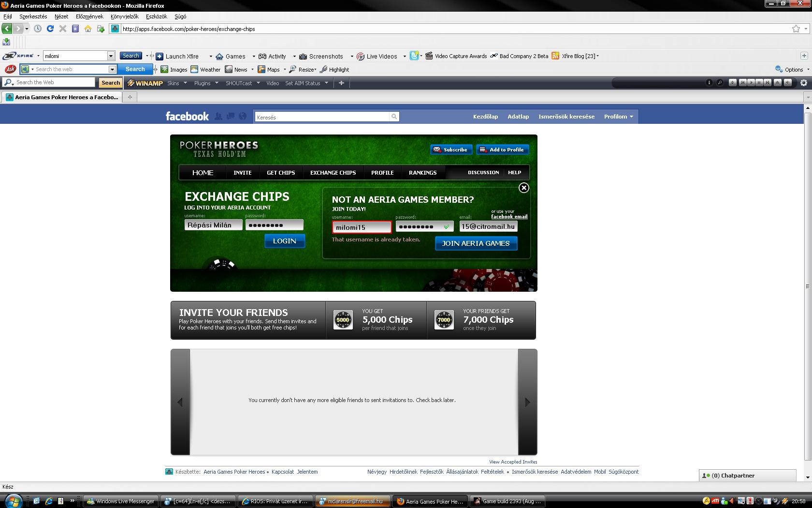This screenshot has width=812, height=508.
Task: Open Xfire Screenshots
Action: 321,56
